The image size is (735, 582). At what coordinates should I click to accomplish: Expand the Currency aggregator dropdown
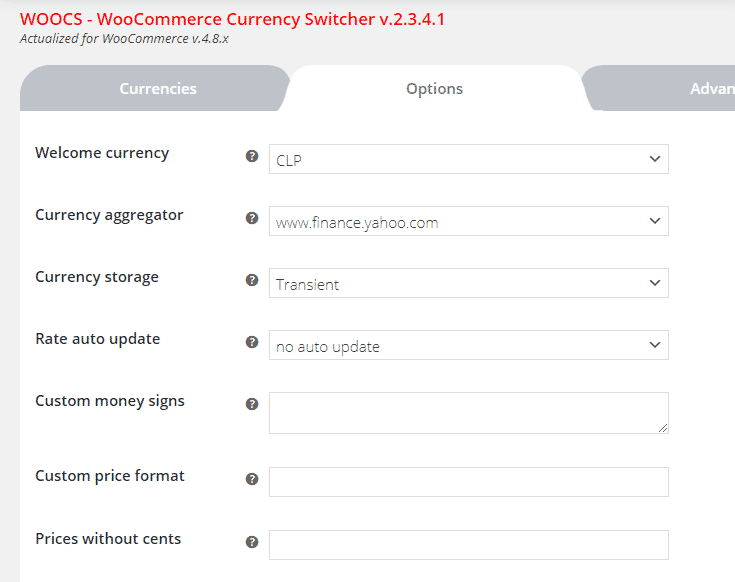(468, 221)
